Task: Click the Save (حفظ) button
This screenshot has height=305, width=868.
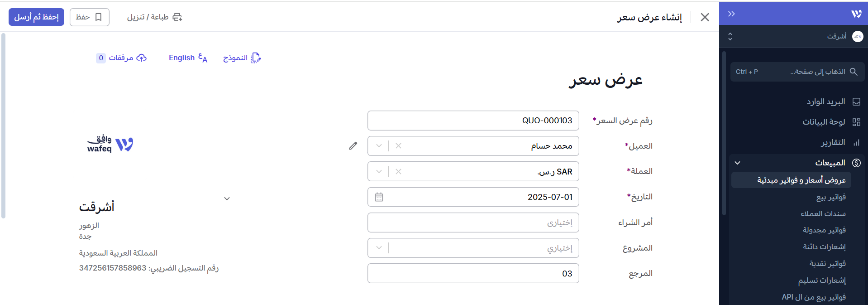Action: (x=89, y=17)
